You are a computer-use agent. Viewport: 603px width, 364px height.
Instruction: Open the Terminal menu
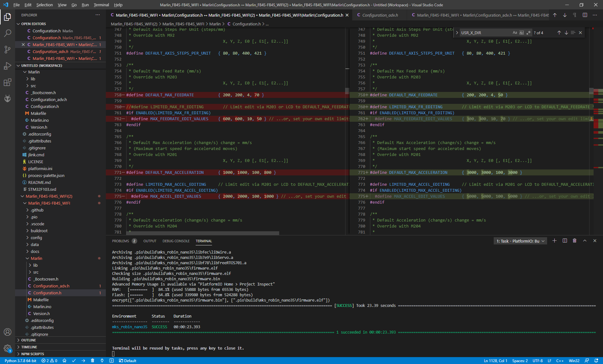coord(101,5)
